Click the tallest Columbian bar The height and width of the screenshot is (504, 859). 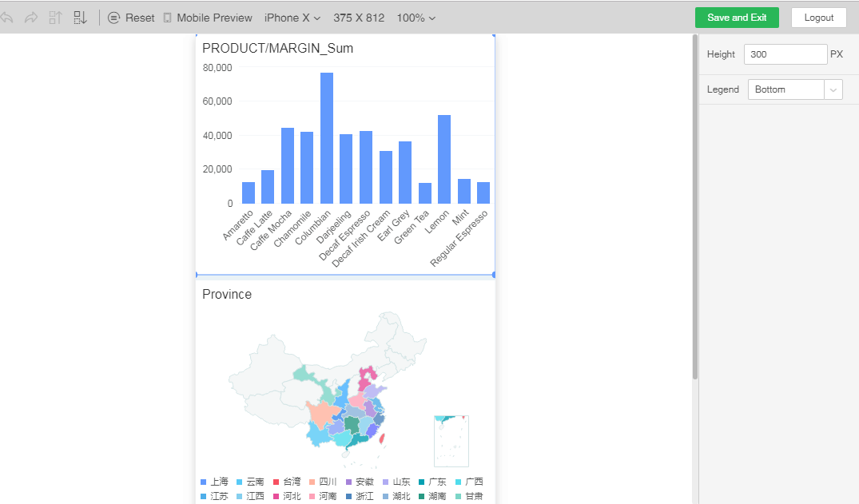coord(327,138)
